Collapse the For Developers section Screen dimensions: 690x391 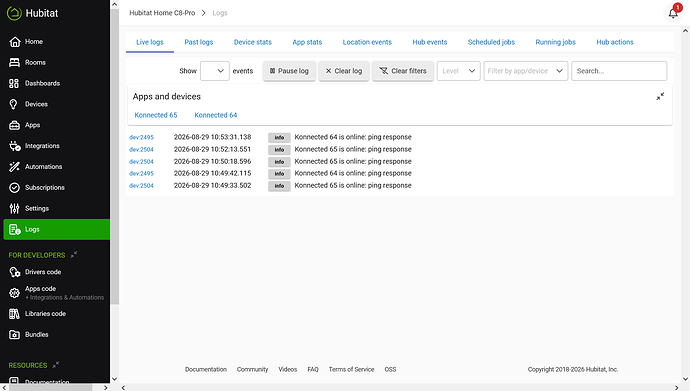73,255
